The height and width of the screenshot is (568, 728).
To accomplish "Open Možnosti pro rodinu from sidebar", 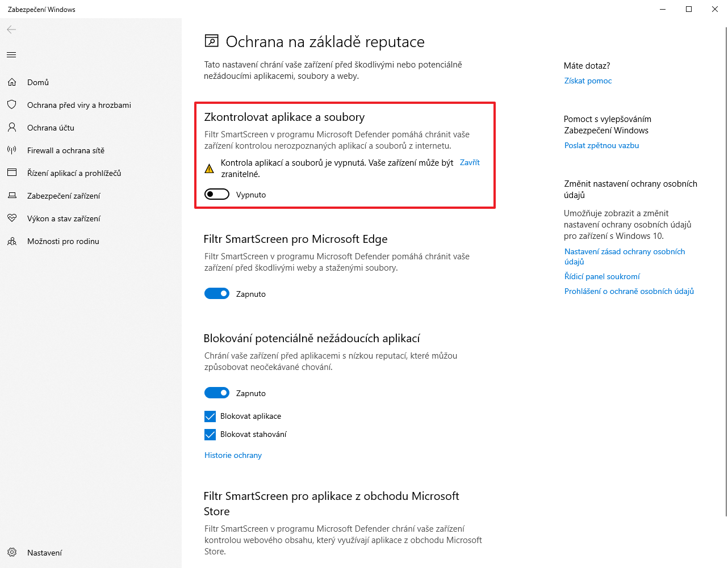I will click(11, 241).
